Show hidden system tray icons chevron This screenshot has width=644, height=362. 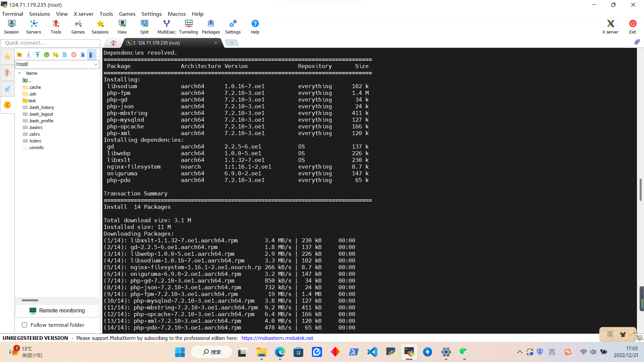click(x=520, y=352)
